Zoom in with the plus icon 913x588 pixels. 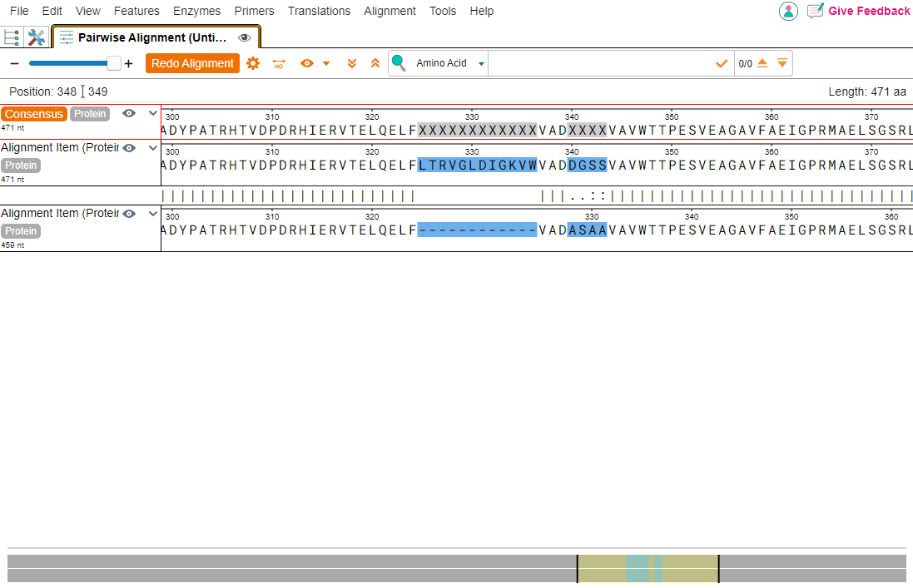[129, 63]
